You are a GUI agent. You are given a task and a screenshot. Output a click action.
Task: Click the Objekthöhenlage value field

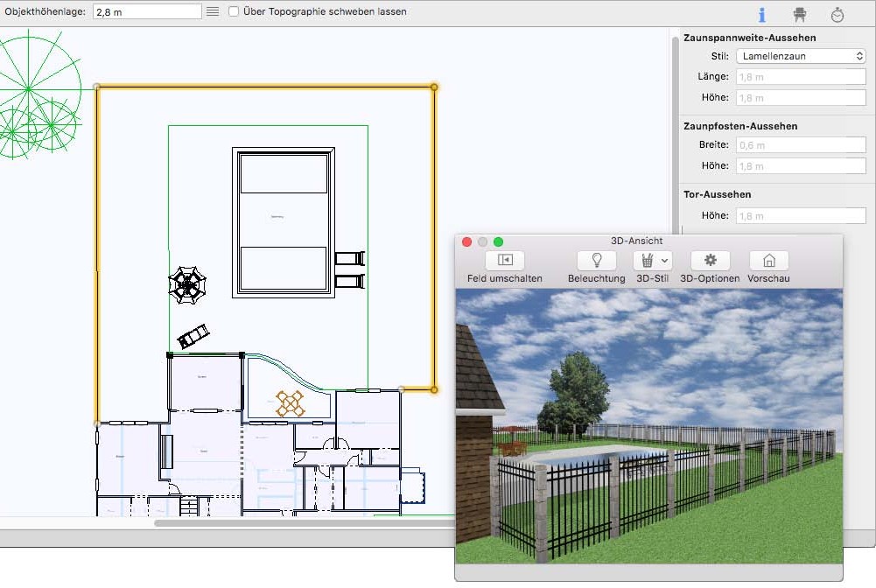147,12
